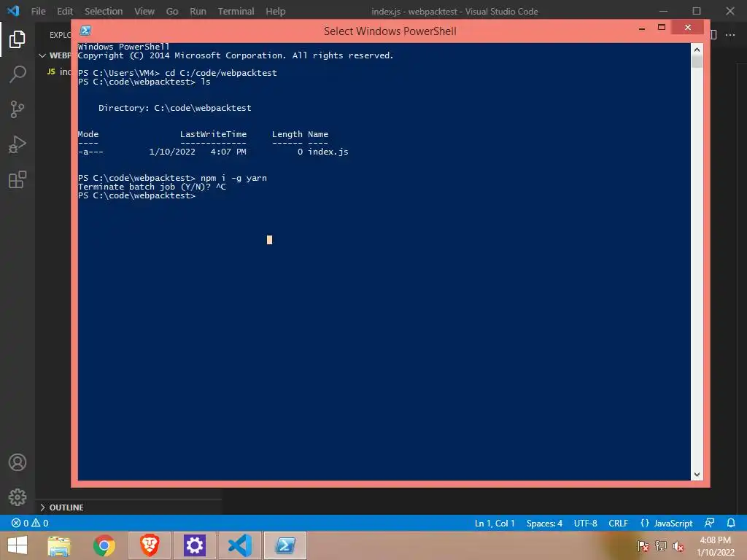Click 'Directory: C:\code\webpacktest' line

coord(175,108)
